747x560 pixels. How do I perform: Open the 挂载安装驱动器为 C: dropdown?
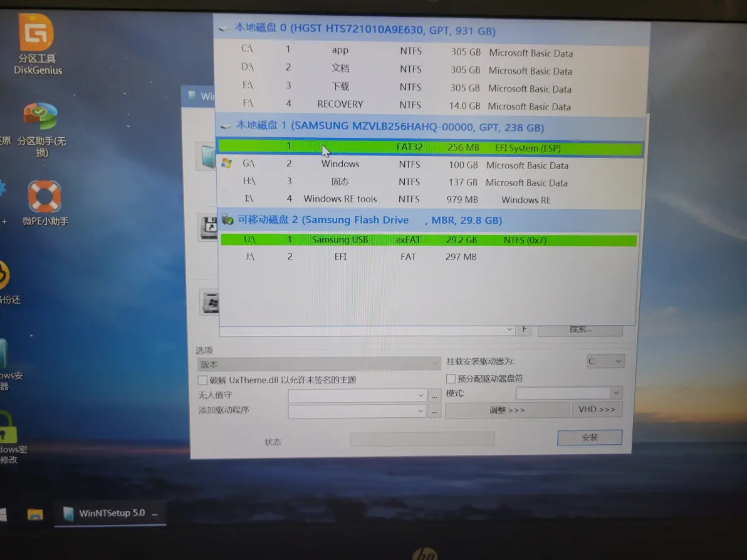tap(605, 361)
